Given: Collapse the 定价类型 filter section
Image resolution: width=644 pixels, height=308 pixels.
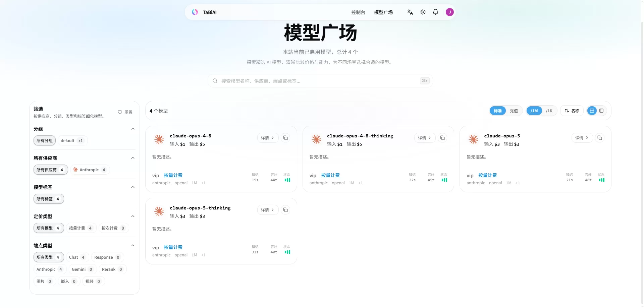Looking at the screenshot, I should [133, 217].
